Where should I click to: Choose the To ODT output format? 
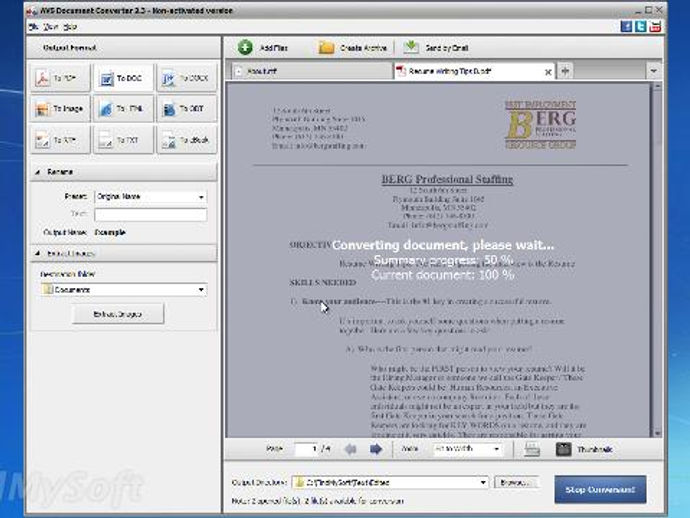coord(187,109)
